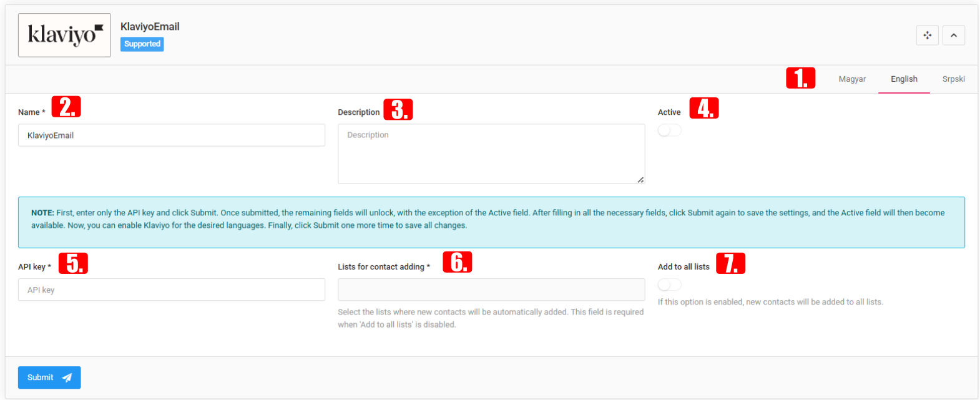The height and width of the screenshot is (400, 980).
Task: Collapse the KlaviyoEmail panel with chevron
Action: click(954, 35)
